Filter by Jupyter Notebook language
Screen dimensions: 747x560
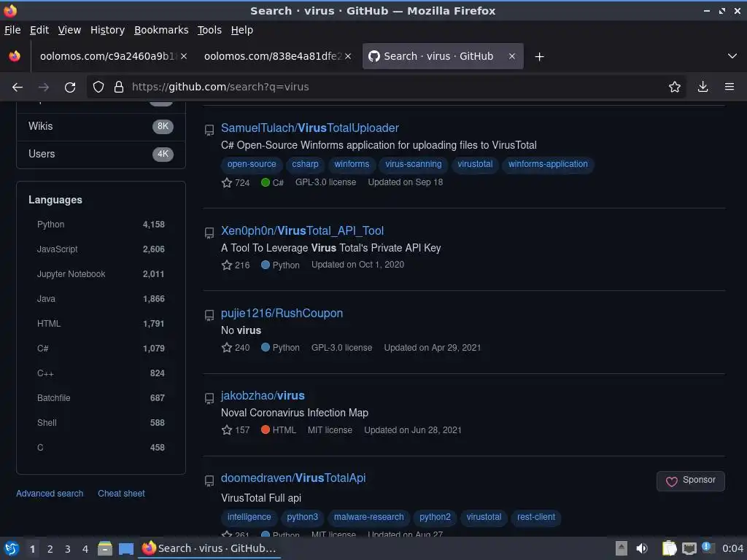coord(101,274)
